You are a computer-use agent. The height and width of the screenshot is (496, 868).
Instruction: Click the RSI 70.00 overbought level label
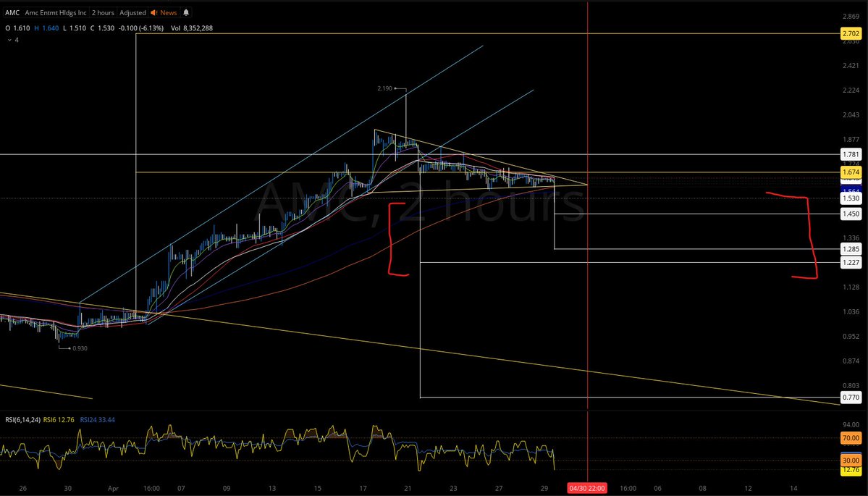(x=851, y=438)
